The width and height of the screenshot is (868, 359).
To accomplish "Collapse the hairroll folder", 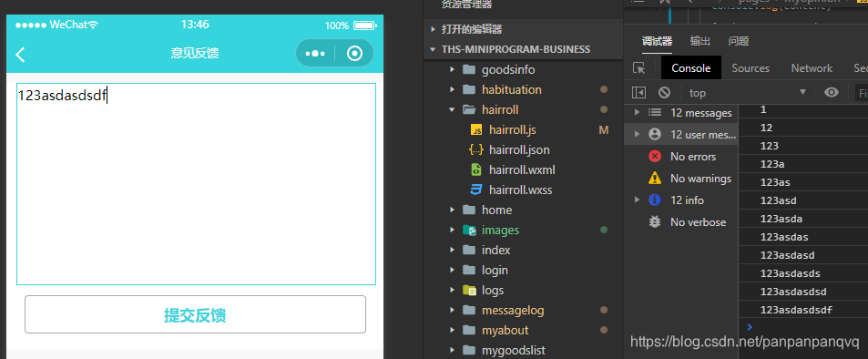I will pyautogui.click(x=453, y=109).
